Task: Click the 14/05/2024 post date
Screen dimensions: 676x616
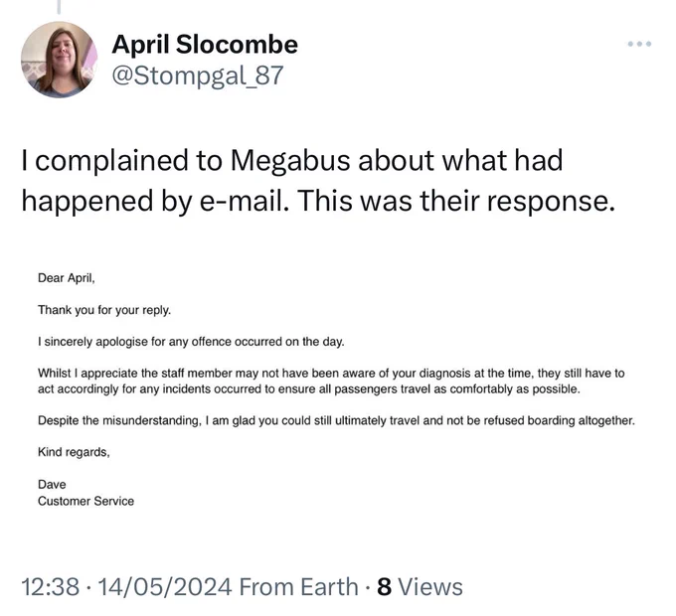Action: (x=165, y=587)
